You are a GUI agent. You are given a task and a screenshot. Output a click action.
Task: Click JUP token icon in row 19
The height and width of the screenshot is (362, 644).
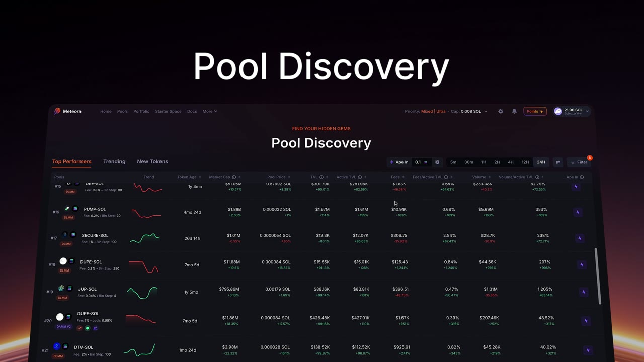[61, 289]
